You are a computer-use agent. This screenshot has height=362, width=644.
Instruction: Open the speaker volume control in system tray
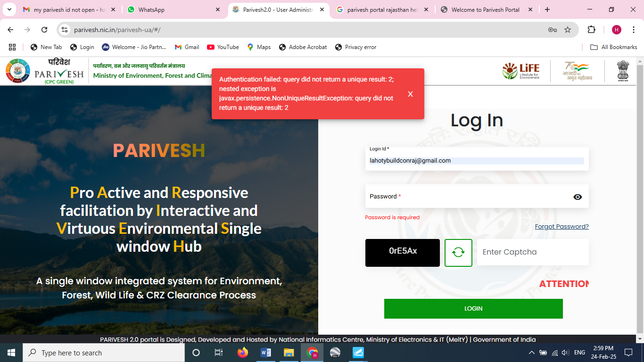564,352
